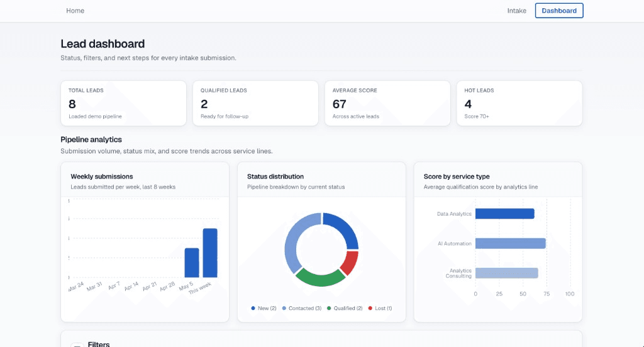Select the tall 'This week' bar
644x347 pixels.
tap(210, 253)
